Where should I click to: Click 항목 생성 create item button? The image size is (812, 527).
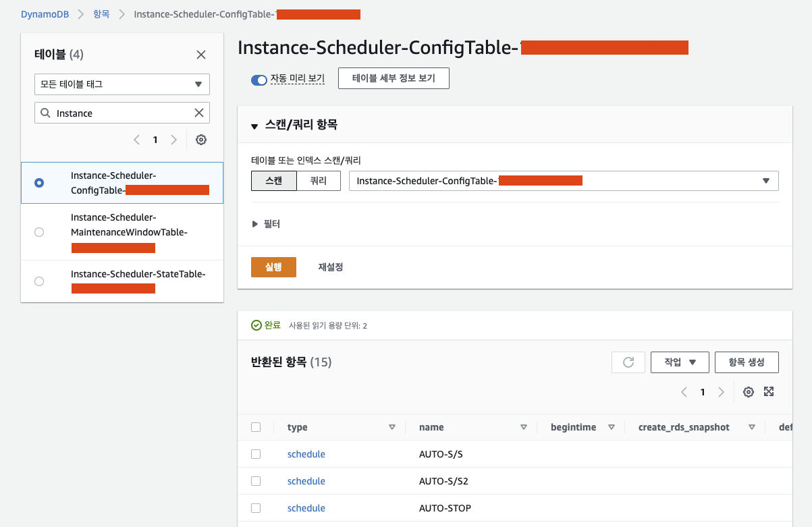coord(747,362)
